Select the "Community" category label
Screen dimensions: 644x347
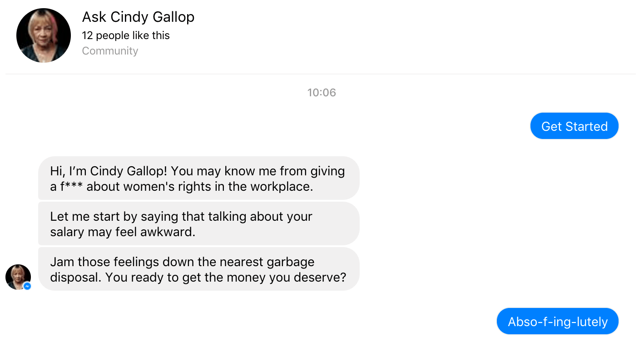click(110, 51)
